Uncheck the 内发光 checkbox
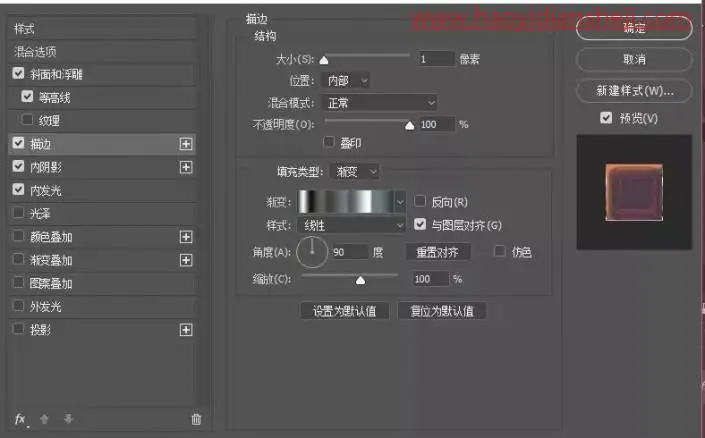This screenshot has height=438, width=705. pos(18,189)
